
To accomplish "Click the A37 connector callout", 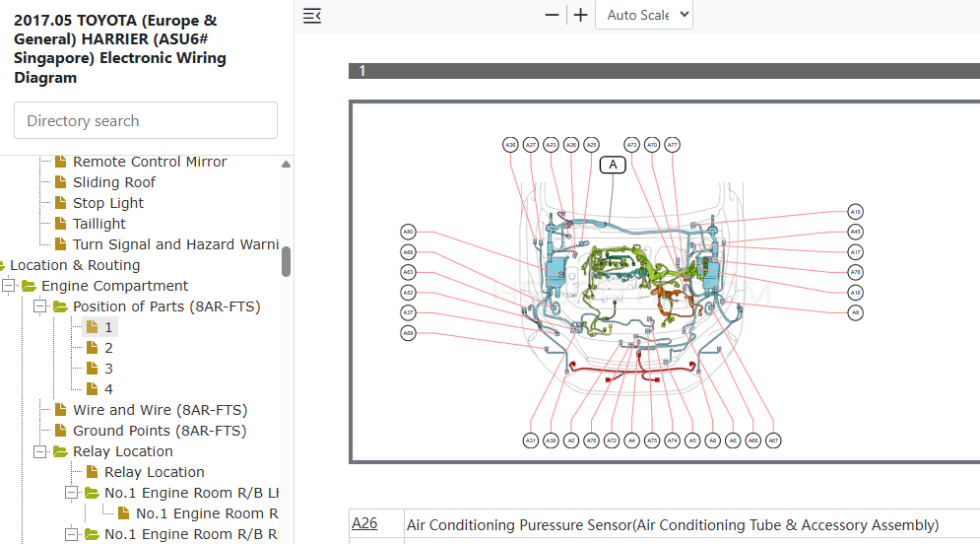I will point(408,312).
